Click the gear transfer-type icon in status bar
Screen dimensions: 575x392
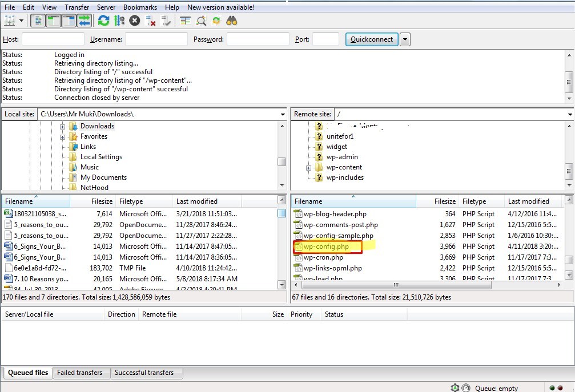click(455, 387)
